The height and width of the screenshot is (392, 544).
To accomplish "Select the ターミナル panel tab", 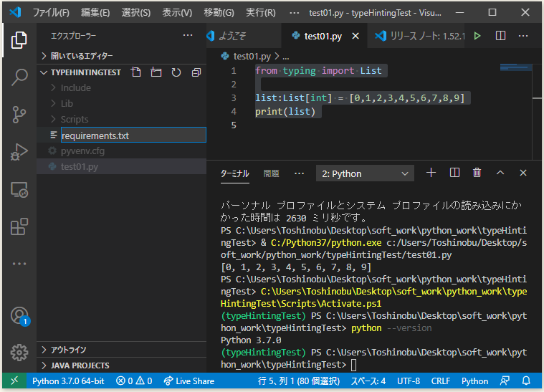I will tap(235, 173).
